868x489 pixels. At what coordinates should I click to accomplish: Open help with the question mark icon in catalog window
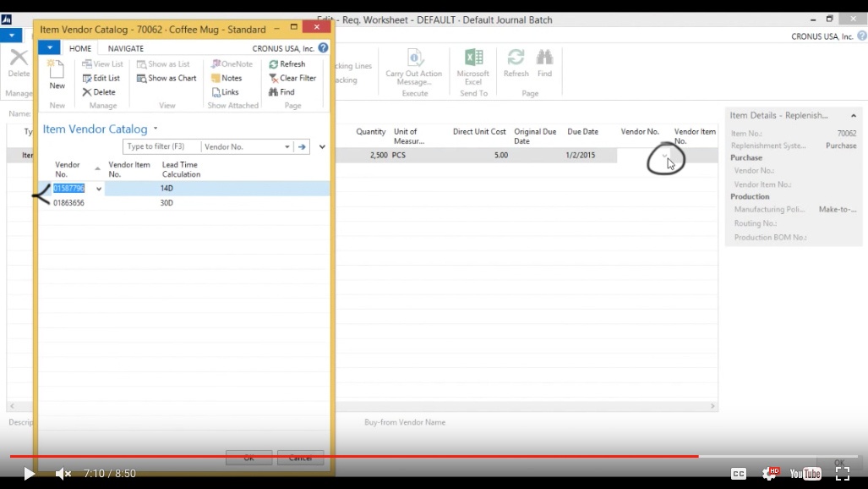pyautogui.click(x=324, y=48)
